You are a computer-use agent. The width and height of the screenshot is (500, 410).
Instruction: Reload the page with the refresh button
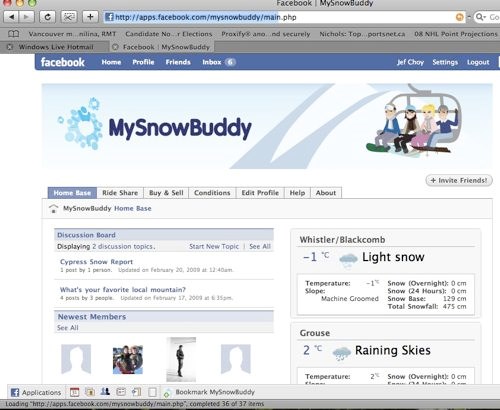(47, 17)
